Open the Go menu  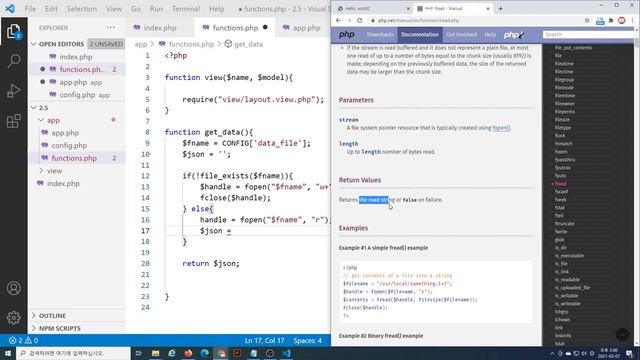(136, 9)
